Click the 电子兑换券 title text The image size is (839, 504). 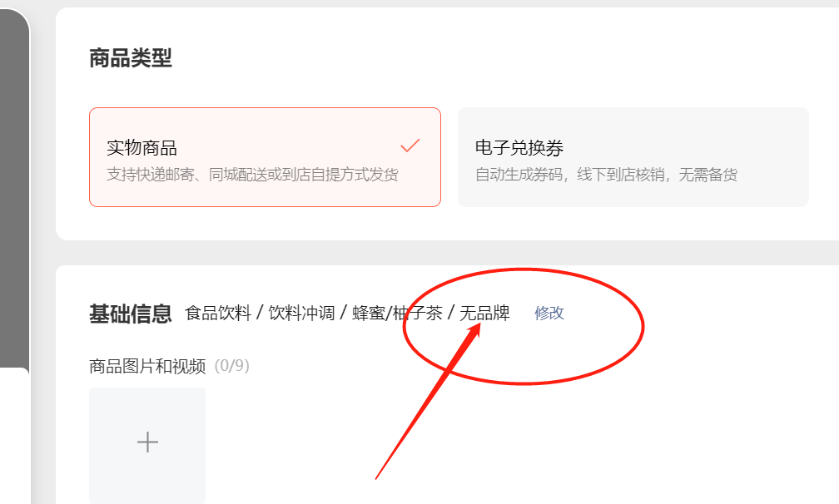tap(519, 147)
